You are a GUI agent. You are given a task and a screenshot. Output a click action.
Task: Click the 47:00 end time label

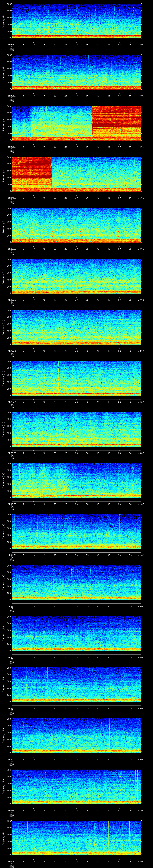(x=141, y=811)
